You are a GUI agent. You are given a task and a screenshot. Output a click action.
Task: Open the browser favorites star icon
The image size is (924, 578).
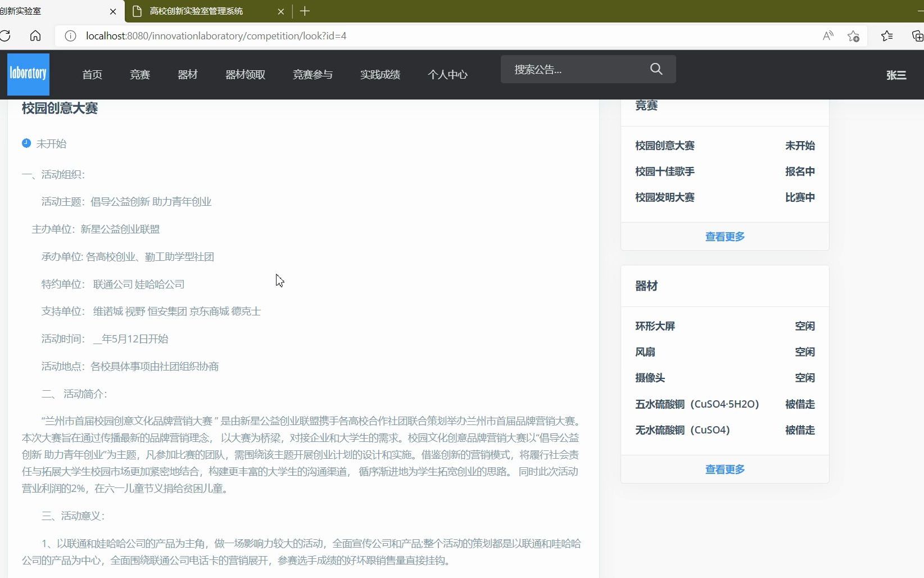(887, 35)
